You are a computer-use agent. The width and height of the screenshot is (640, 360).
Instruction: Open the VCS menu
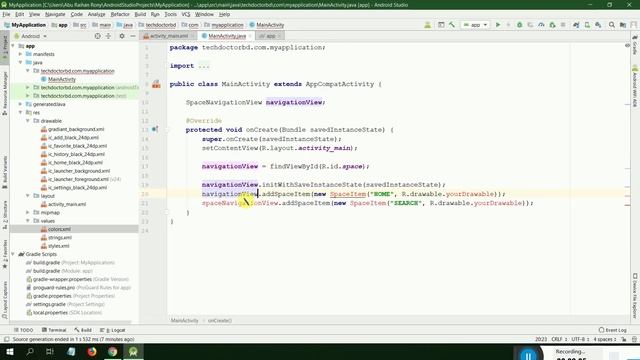[x=186, y=14]
